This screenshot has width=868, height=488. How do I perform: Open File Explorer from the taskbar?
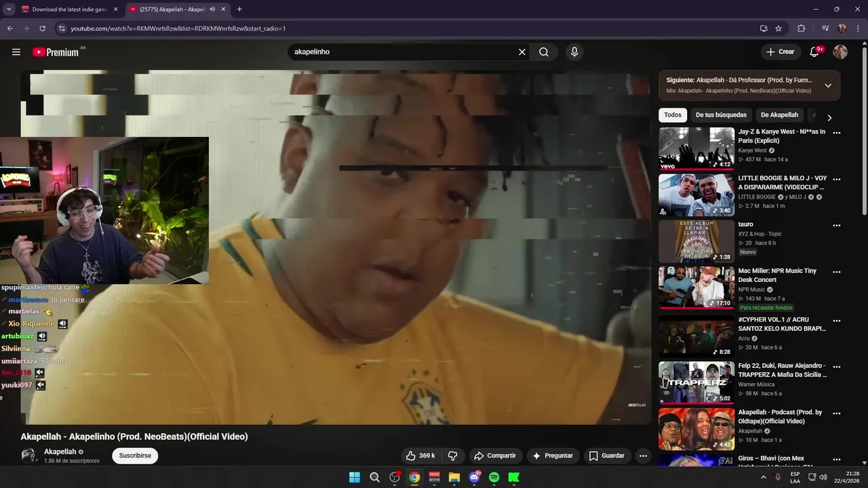click(454, 477)
